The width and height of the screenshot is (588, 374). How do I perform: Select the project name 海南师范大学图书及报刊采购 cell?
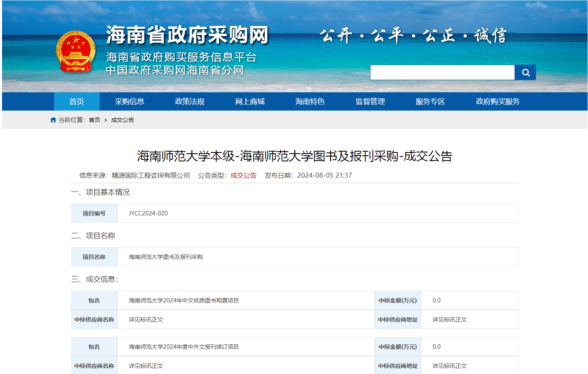coord(318,257)
